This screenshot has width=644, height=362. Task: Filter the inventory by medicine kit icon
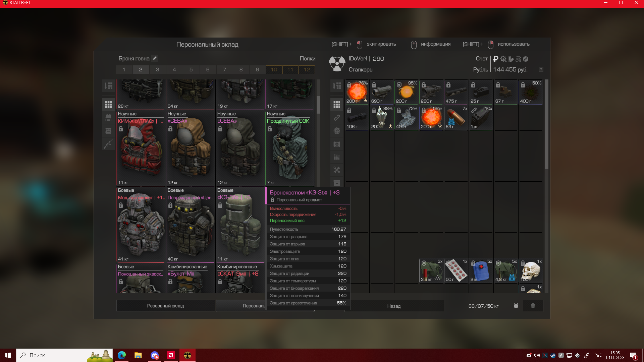pos(337,144)
